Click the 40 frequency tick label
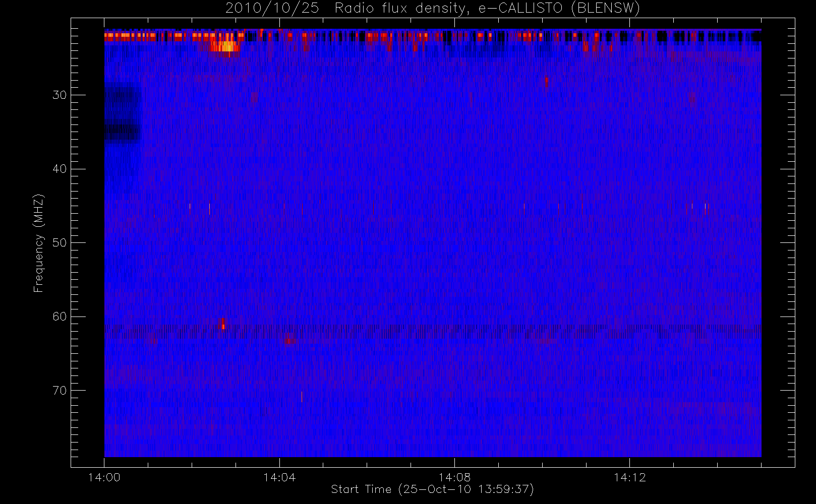The height and width of the screenshot is (504, 816). (x=60, y=169)
